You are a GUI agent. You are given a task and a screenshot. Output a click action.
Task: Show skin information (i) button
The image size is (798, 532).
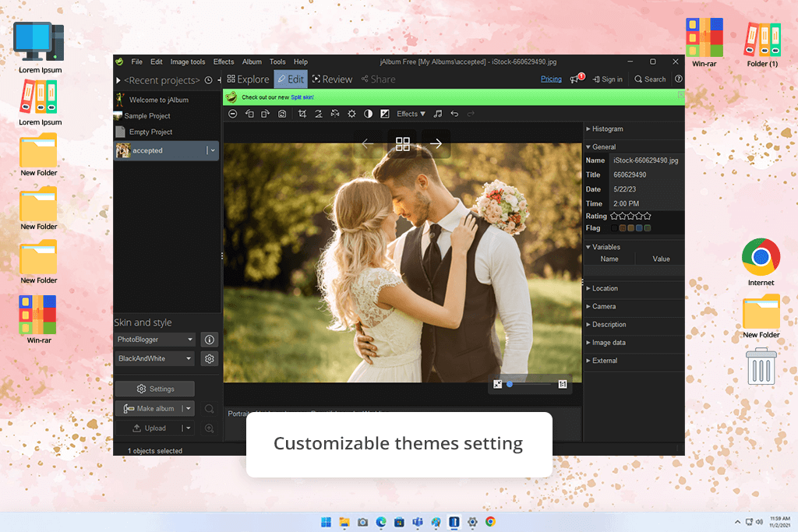209,340
